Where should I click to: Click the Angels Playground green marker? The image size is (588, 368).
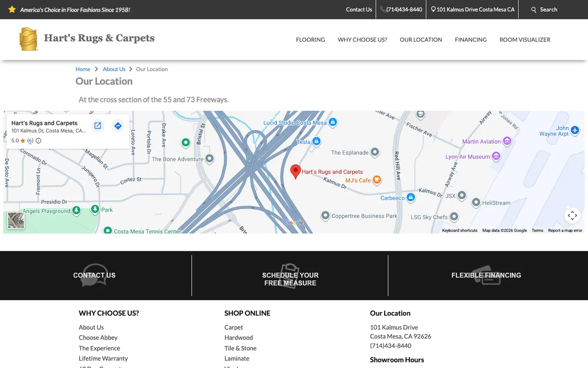[x=76, y=210]
